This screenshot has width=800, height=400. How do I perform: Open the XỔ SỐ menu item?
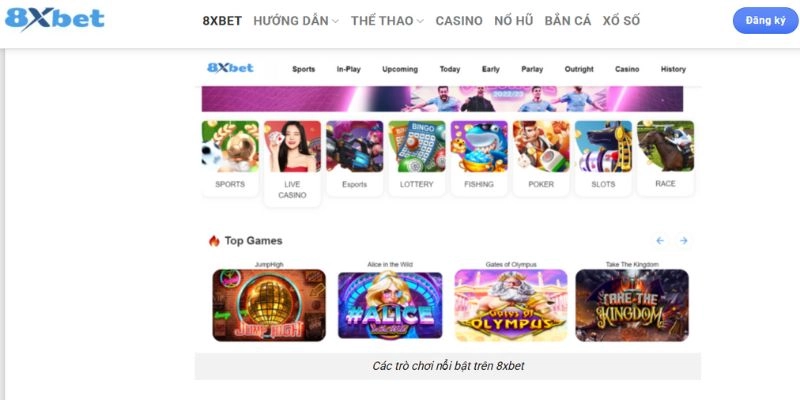pyautogui.click(x=621, y=21)
